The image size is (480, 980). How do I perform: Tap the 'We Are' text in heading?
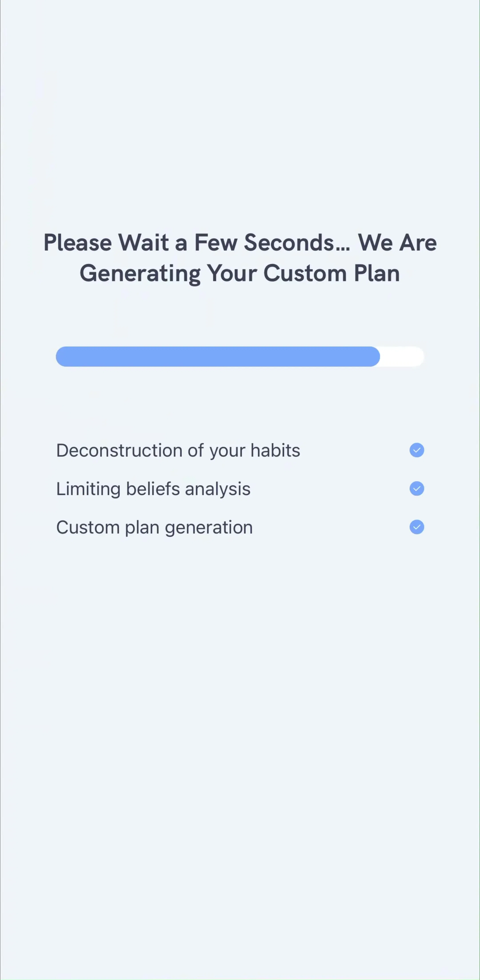tap(397, 242)
